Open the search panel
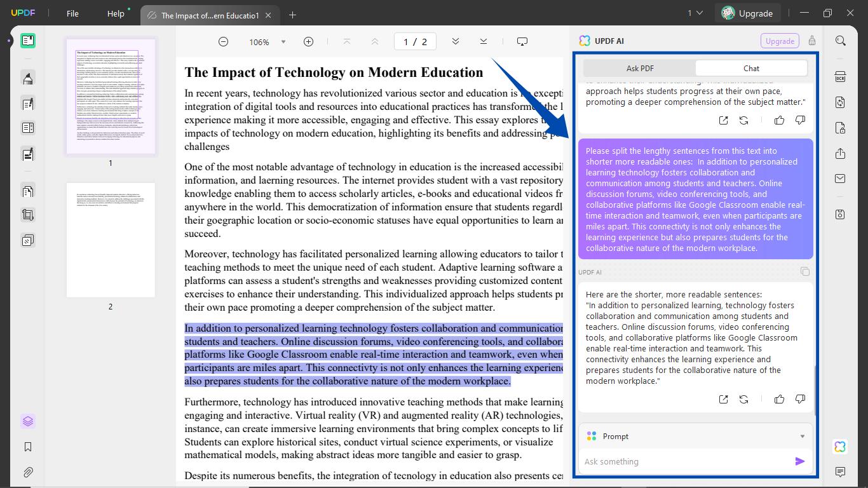 pos(840,40)
